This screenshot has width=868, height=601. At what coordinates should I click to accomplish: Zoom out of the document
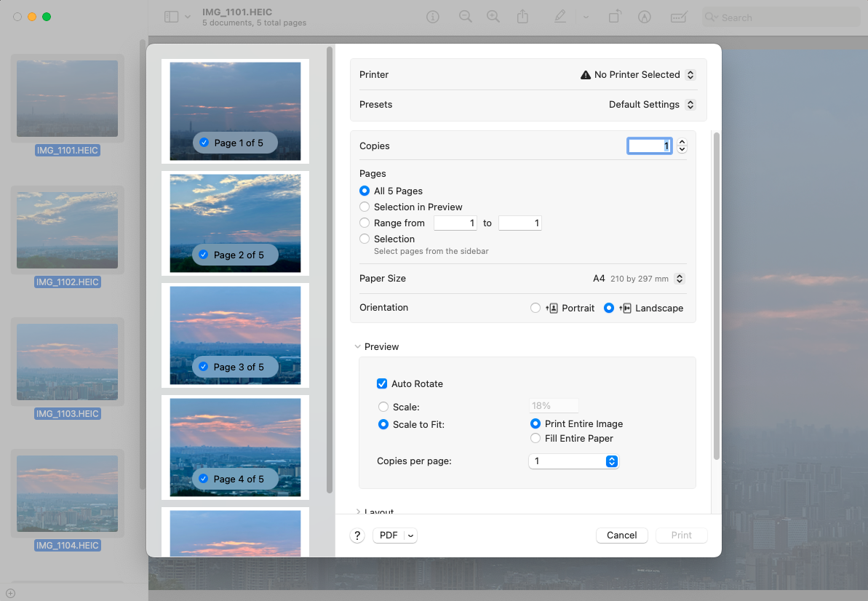click(465, 17)
